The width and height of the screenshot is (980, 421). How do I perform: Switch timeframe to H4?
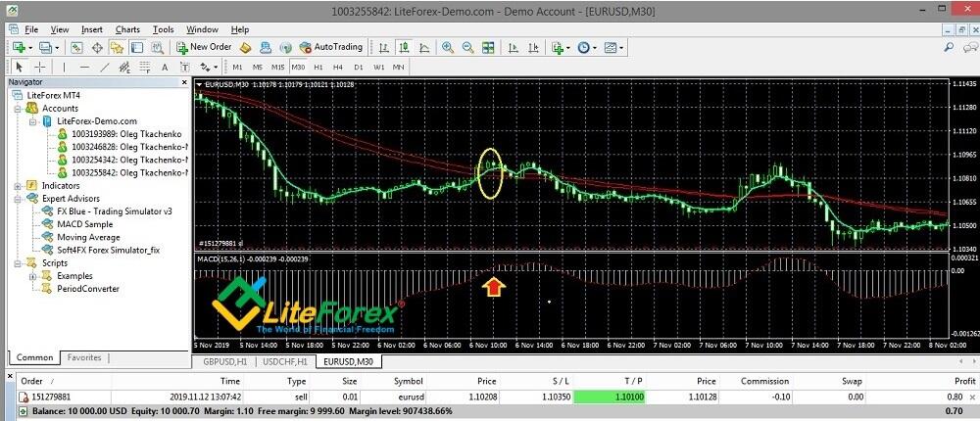(338, 67)
